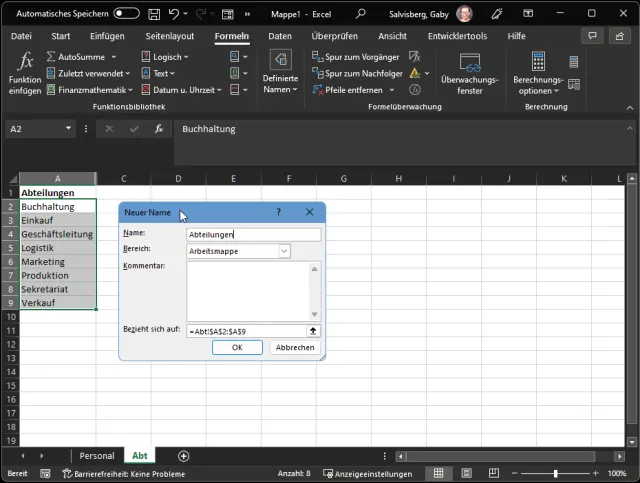The image size is (640, 483).
Task: Click Abbrechen to cancel the dialog
Action: pos(295,348)
